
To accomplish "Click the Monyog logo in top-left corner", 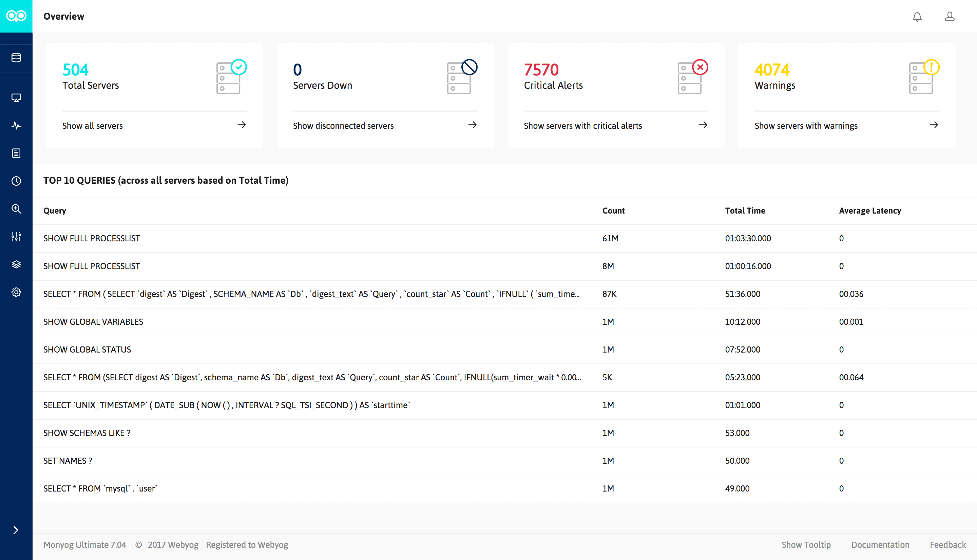I will (x=16, y=16).
